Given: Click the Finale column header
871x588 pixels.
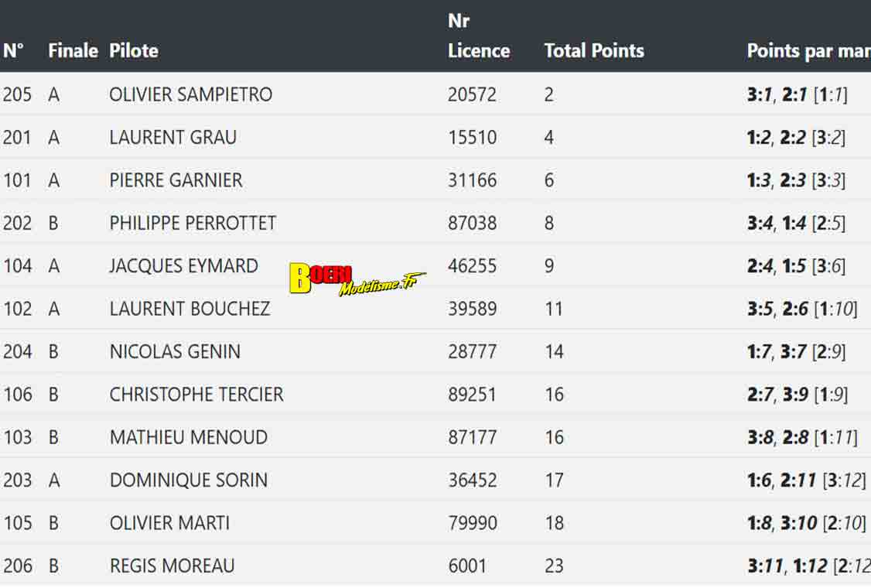Looking at the screenshot, I should (x=73, y=50).
